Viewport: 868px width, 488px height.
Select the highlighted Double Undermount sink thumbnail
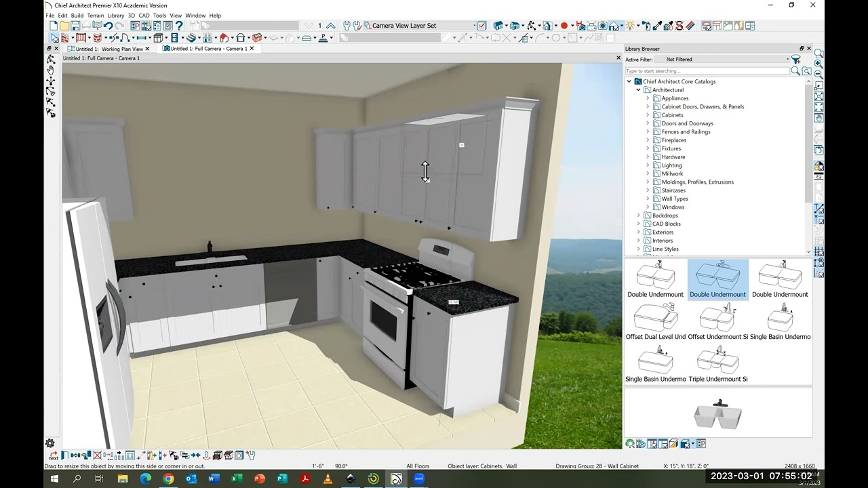pyautogui.click(x=718, y=280)
